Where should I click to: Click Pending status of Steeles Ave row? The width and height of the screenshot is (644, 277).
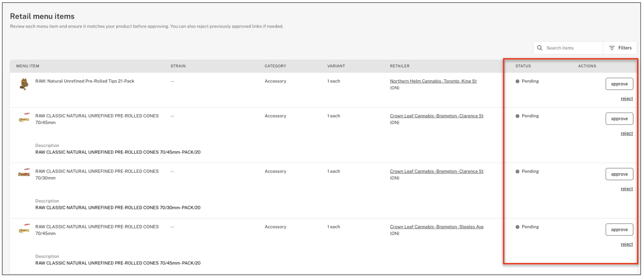coord(527,227)
